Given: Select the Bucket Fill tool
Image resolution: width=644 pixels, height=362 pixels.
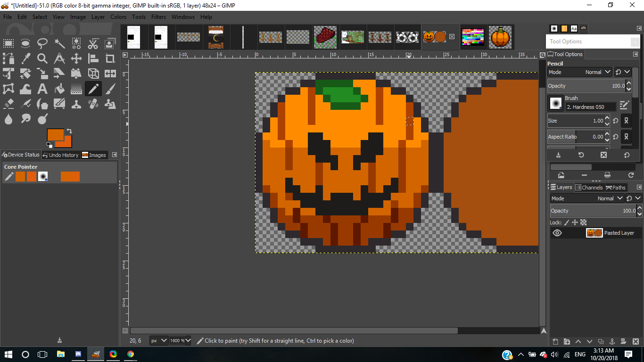Looking at the screenshot, I should 59,89.
